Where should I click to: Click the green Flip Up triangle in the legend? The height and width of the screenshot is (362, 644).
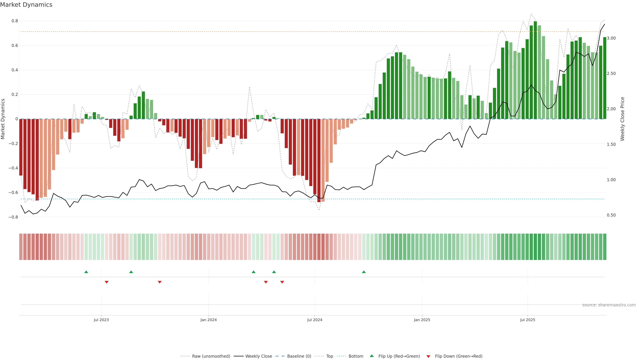[372, 356]
